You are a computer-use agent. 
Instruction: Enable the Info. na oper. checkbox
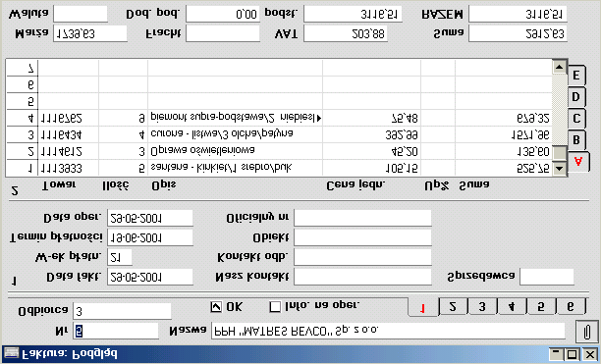click(275, 306)
